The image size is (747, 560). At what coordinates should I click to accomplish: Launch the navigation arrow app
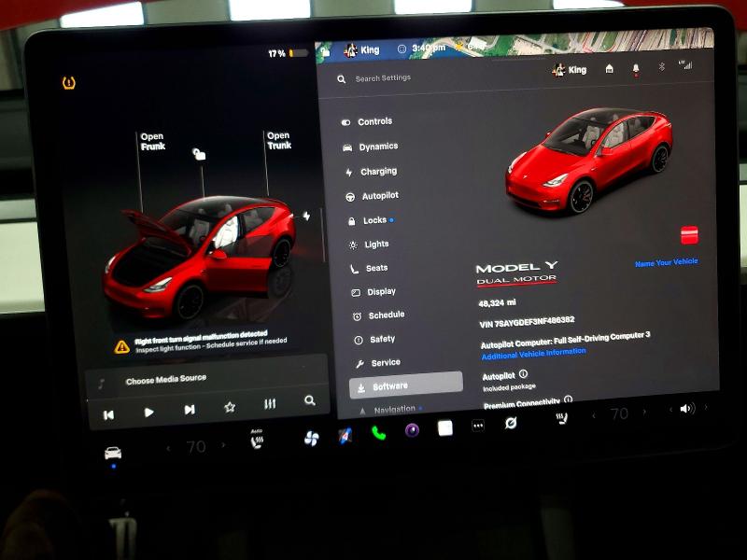[345, 436]
